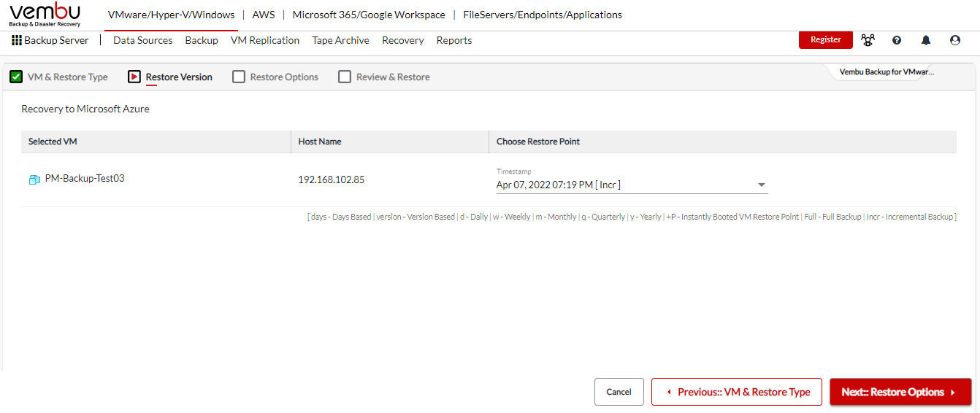Open the Backup Server app grid icon

(17, 41)
